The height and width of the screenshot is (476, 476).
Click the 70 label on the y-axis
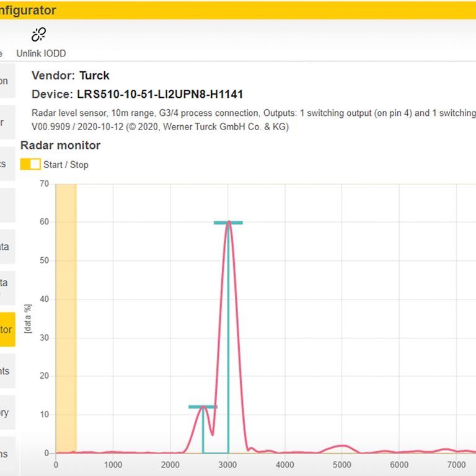[x=43, y=183]
